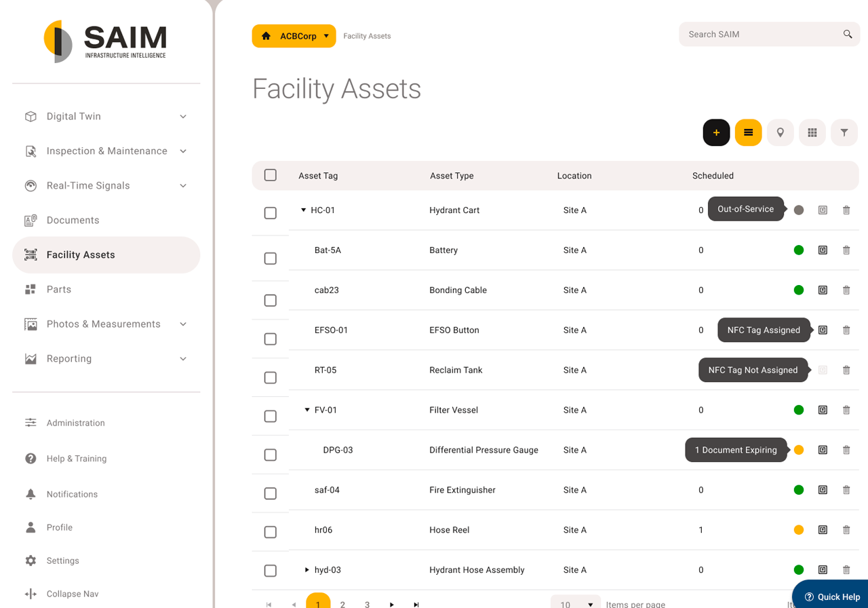
Task: Check the select-all header checkbox
Action: point(270,174)
